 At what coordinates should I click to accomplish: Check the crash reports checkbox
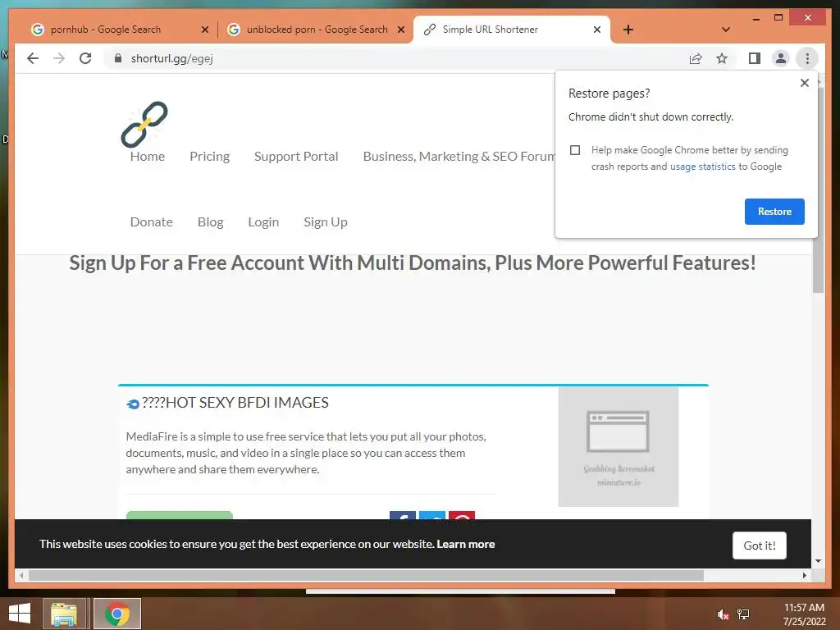point(575,150)
